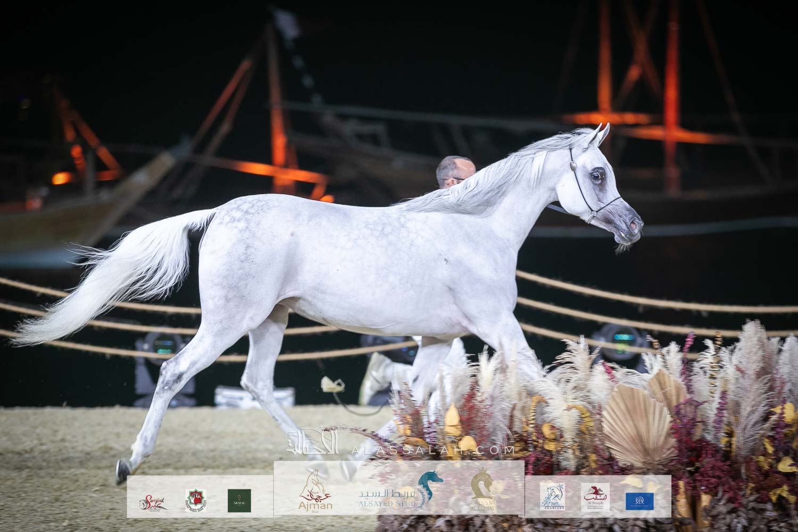
Task: Click the red and green emblem logo
Action: point(196,501)
